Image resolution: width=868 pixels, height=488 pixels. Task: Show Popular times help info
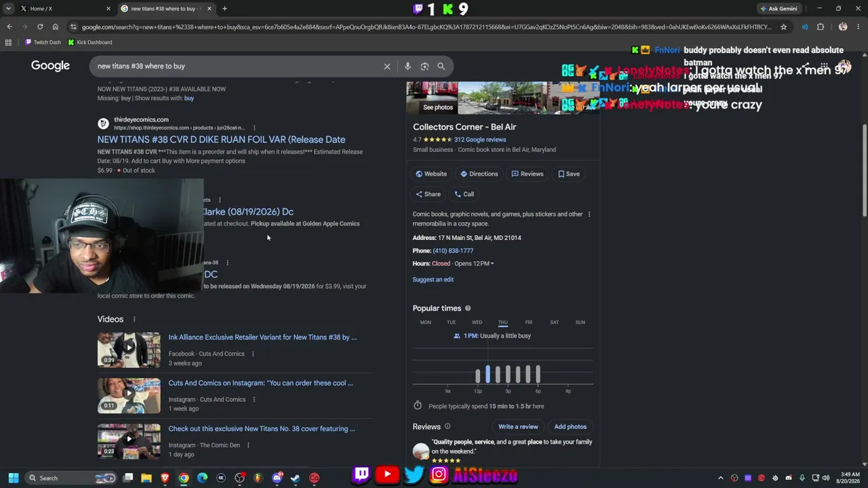pyautogui.click(x=467, y=308)
